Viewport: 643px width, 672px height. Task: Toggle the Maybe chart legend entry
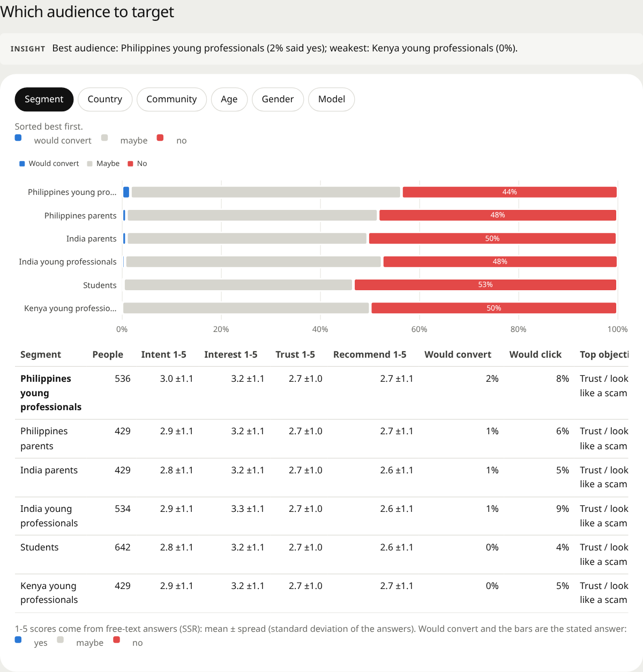click(x=103, y=163)
